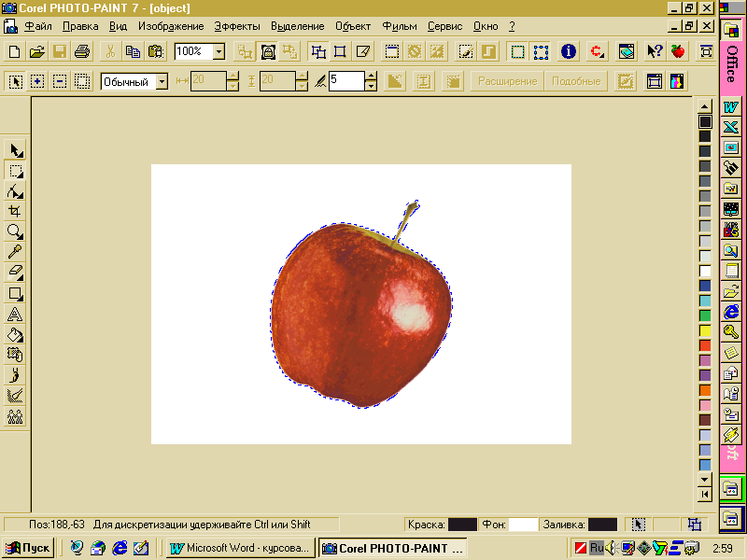Screen dimensions: 747x560
Task: Click the Подобные button
Action: coord(576,81)
